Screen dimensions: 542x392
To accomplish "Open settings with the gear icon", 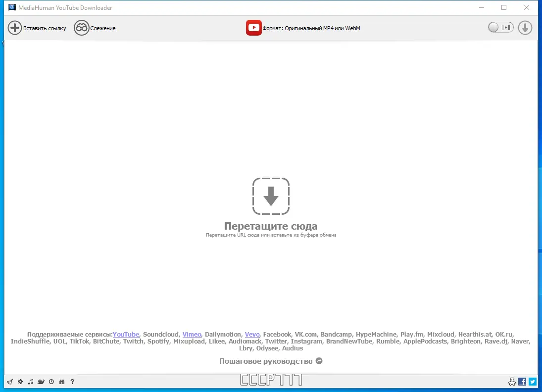I will click(20, 382).
